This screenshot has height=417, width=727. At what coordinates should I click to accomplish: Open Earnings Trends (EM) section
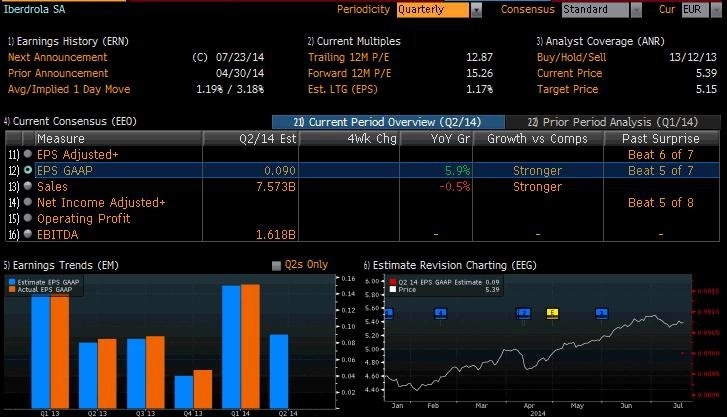coord(61,265)
